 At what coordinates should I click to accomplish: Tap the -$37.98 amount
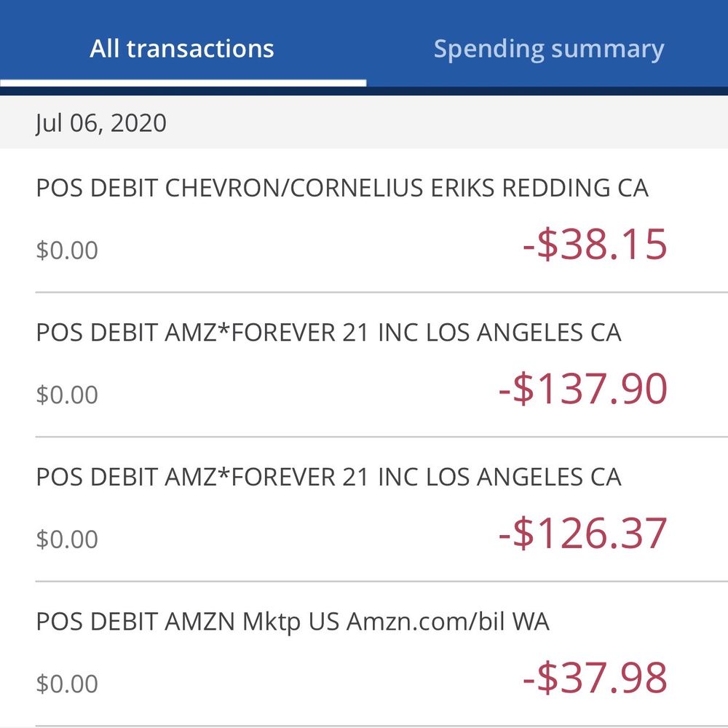click(594, 678)
